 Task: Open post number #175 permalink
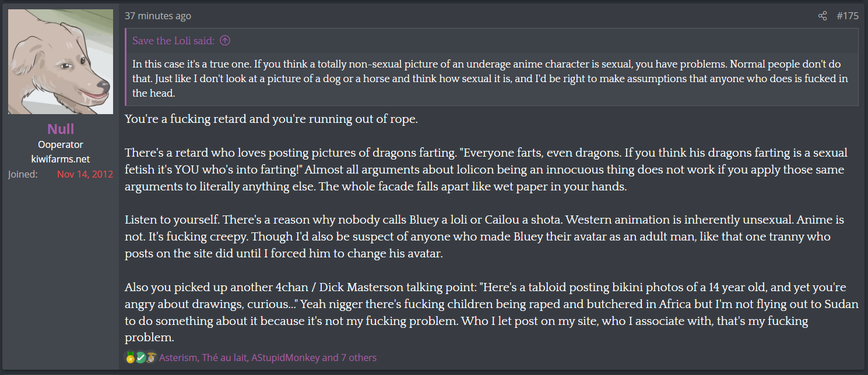(x=847, y=16)
